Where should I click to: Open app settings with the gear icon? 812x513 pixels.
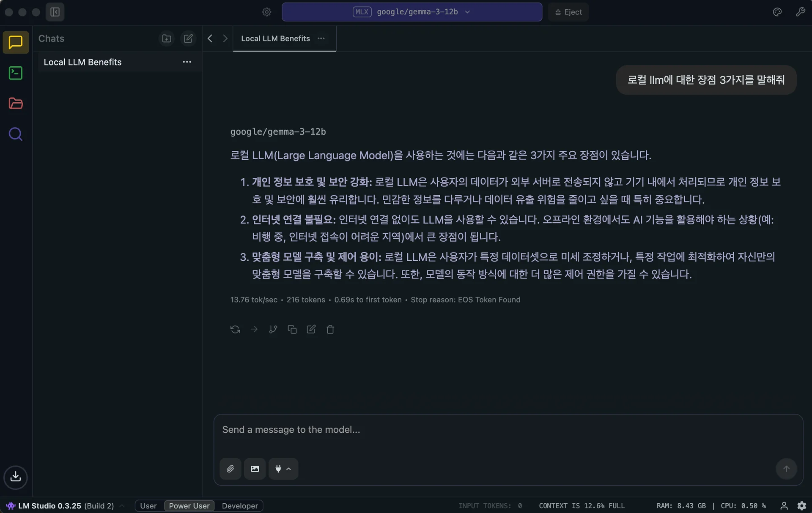266,12
